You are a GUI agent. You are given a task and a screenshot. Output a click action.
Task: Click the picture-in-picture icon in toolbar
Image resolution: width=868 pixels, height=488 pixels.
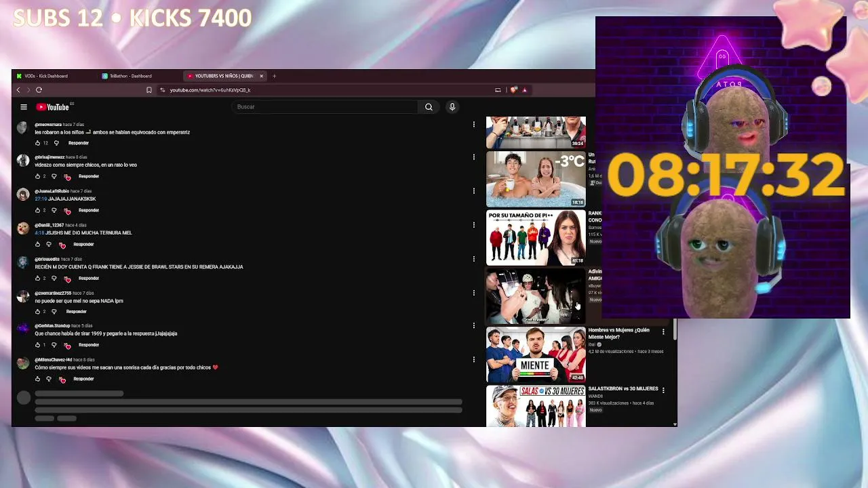(x=498, y=90)
